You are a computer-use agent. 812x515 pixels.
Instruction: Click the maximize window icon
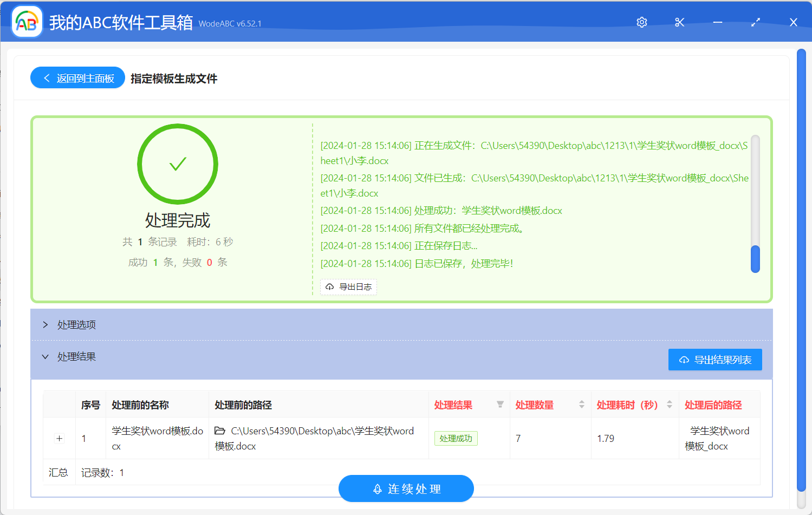(x=755, y=22)
